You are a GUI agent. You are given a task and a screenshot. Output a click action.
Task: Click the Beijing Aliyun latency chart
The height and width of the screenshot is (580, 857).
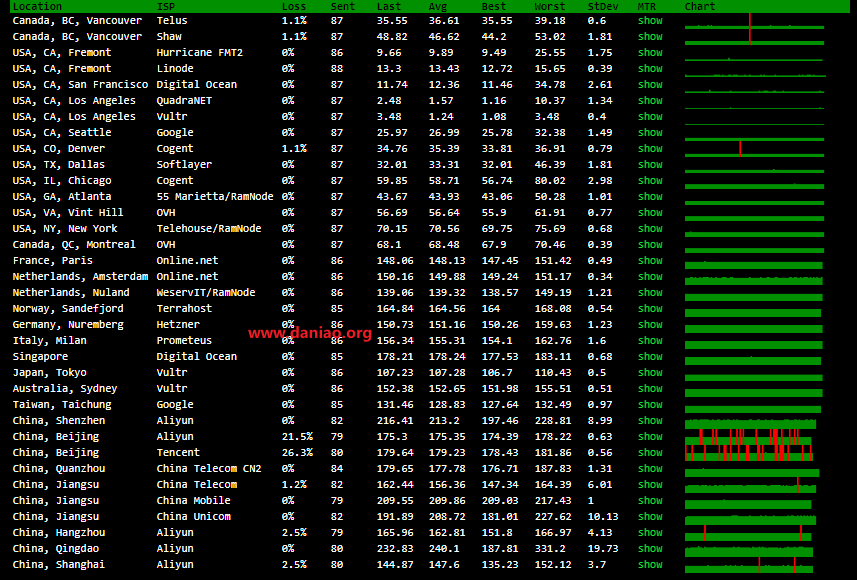pos(748,437)
